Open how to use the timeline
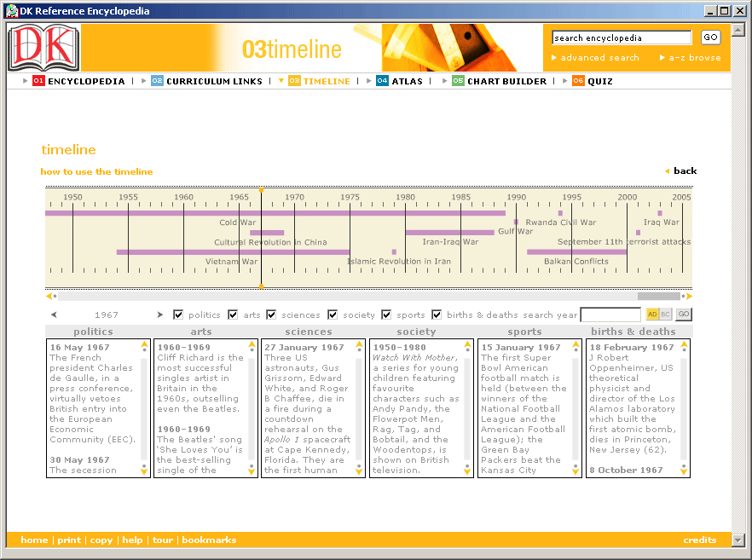The height and width of the screenshot is (560, 752). pyautogui.click(x=97, y=171)
